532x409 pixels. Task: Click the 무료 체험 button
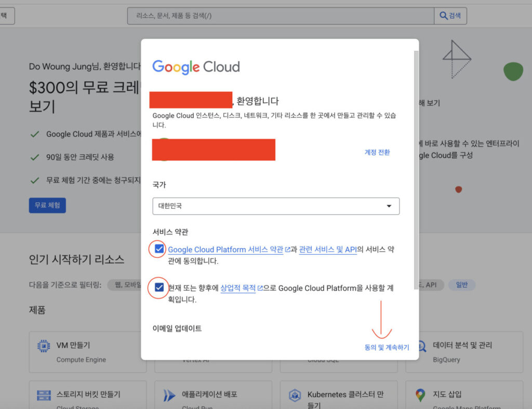[x=47, y=205]
